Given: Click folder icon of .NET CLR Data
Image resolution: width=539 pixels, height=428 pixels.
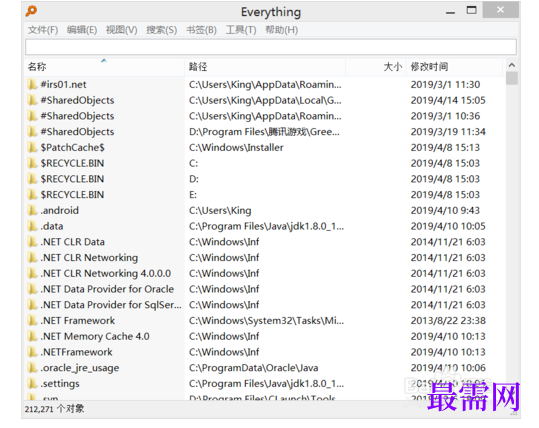Looking at the screenshot, I should coord(32,242).
